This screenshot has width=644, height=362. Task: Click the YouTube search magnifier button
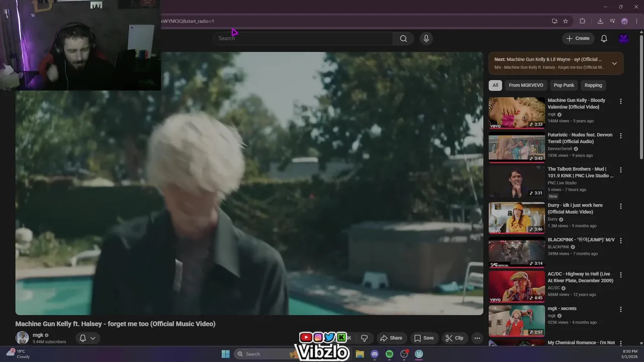coord(403,39)
